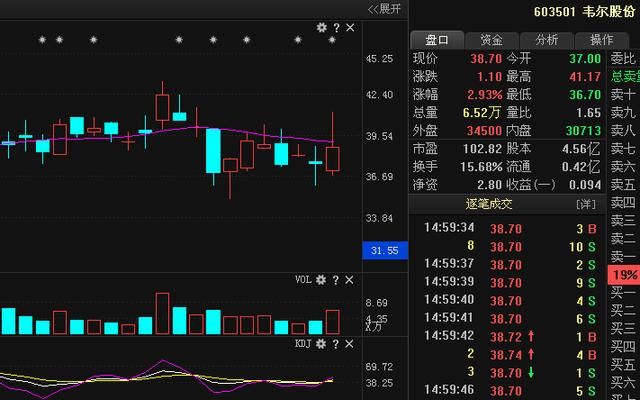
Task: Expand panel via <<展开 button
Action: [x=384, y=9]
